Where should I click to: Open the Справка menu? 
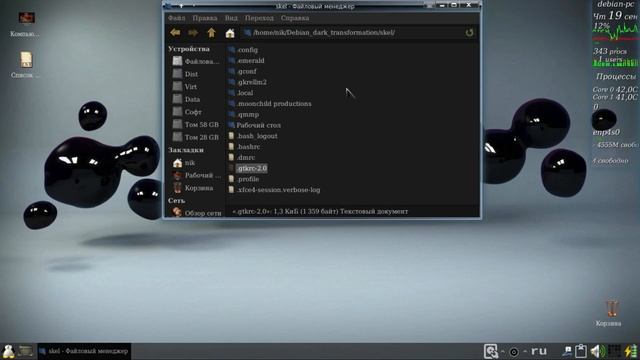[x=295, y=18]
